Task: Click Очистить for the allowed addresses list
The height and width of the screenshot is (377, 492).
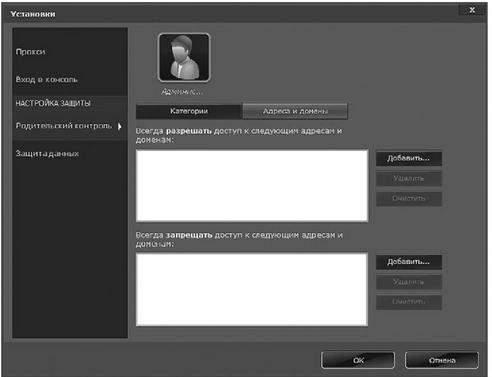Action: [x=409, y=198]
